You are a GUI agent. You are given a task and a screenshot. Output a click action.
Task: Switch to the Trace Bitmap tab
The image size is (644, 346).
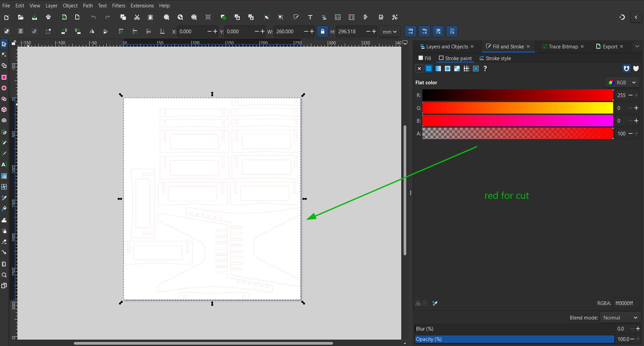point(563,47)
